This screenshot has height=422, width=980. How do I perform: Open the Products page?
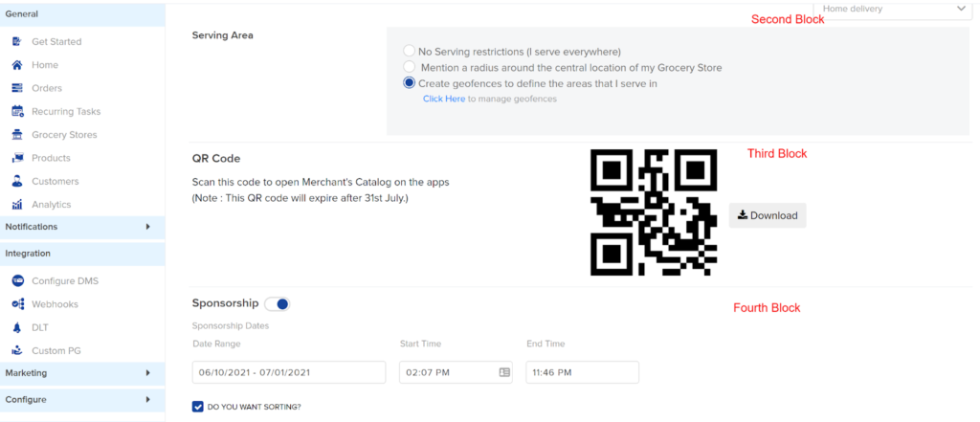pos(52,158)
